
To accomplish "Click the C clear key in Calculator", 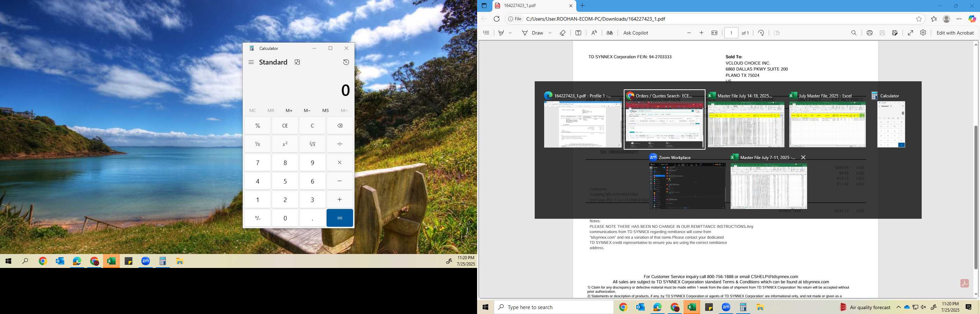I will click(x=312, y=126).
